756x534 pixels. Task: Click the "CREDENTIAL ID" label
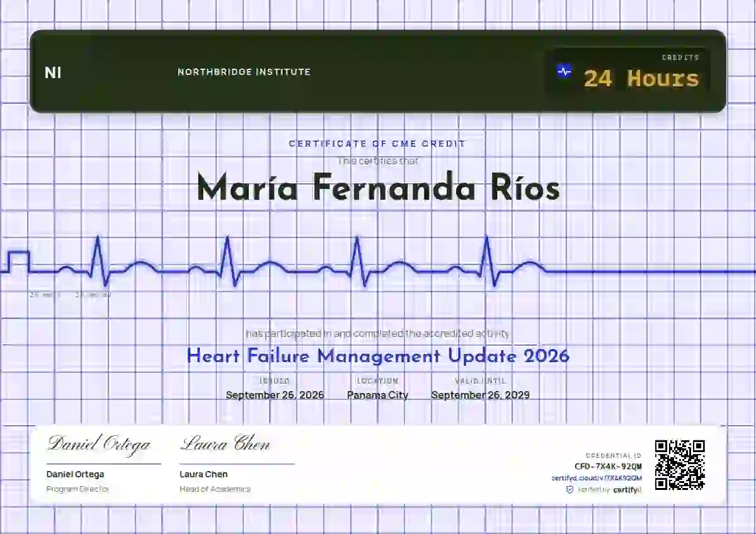pos(614,455)
